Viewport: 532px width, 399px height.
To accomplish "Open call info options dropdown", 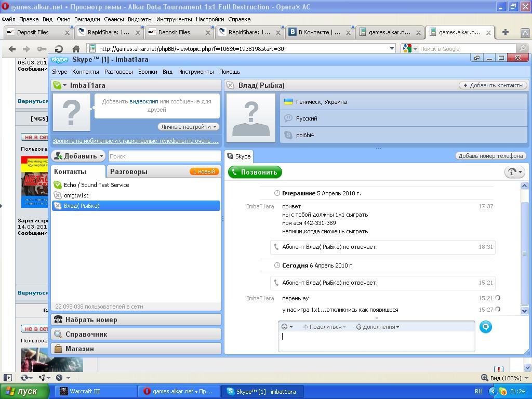I will (515, 172).
